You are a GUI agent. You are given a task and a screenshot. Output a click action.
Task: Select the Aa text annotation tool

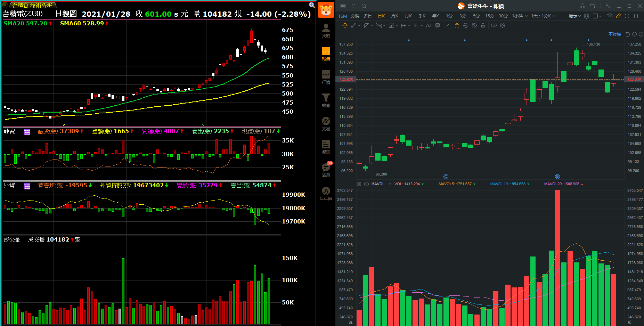429,25
